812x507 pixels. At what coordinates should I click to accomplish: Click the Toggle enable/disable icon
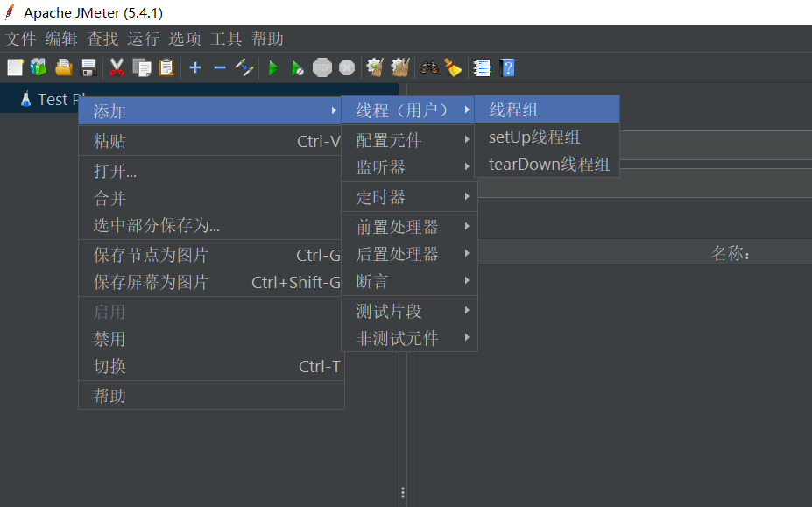pos(244,67)
